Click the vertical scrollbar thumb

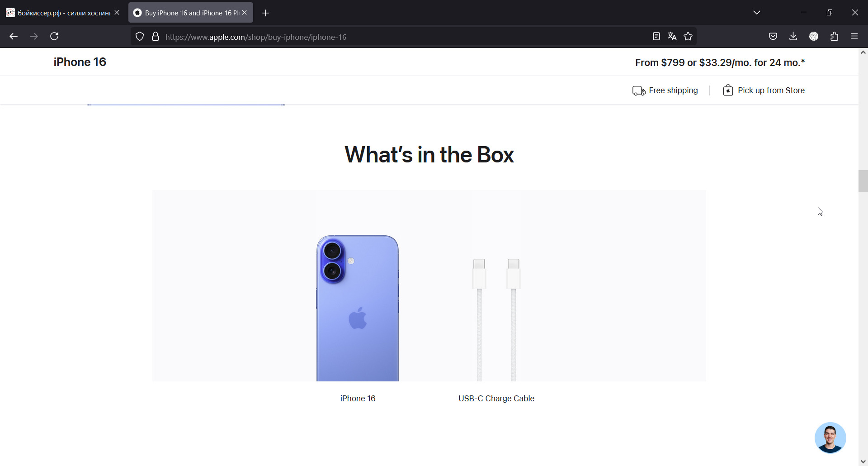(863, 181)
